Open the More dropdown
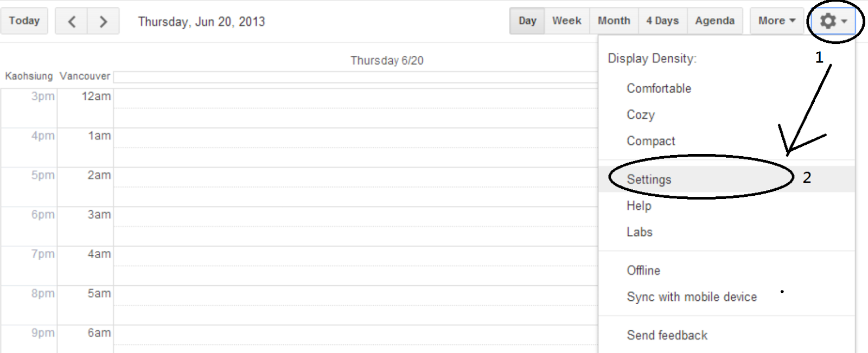868x353 pixels. [776, 20]
